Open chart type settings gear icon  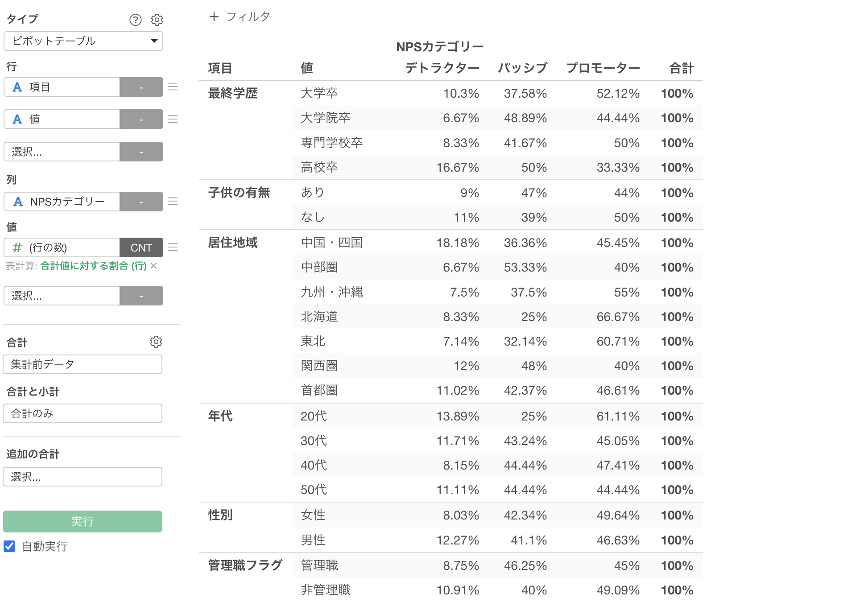click(157, 20)
